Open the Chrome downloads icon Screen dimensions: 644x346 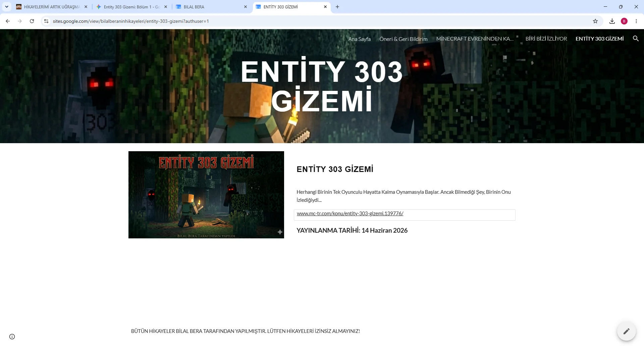[x=612, y=21]
